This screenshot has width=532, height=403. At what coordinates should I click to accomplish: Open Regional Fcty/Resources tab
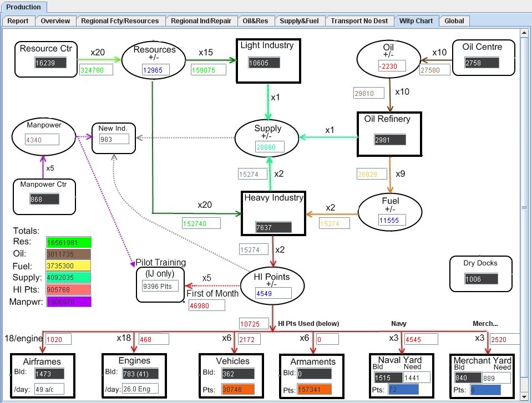coord(120,21)
